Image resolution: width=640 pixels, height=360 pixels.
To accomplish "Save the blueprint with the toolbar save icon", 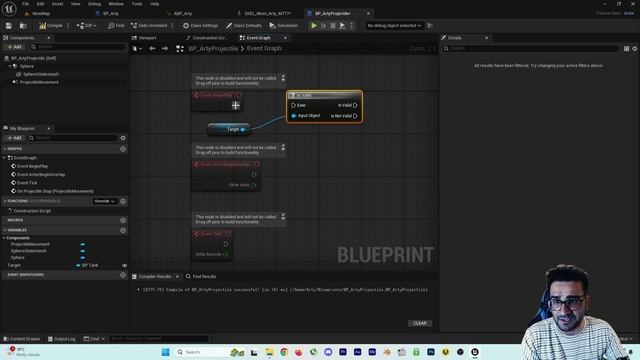I will point(9,26).
